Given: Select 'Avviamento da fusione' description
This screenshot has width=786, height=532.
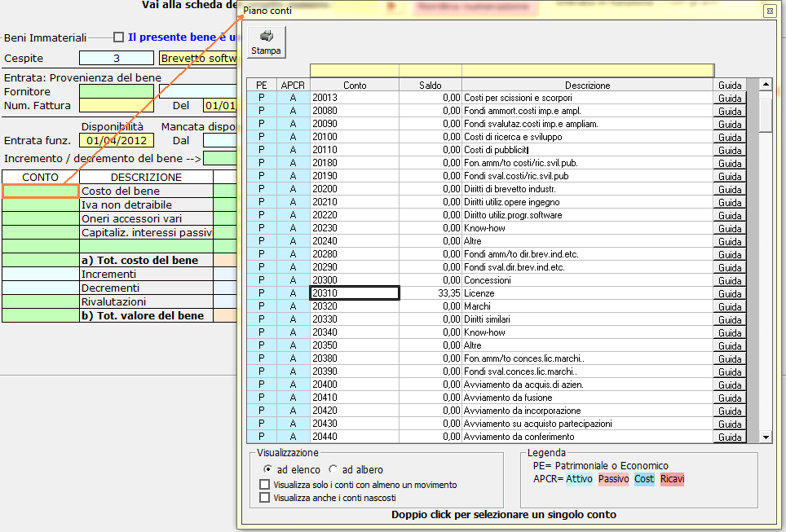Looking at the screenshot, I should 588,398.
